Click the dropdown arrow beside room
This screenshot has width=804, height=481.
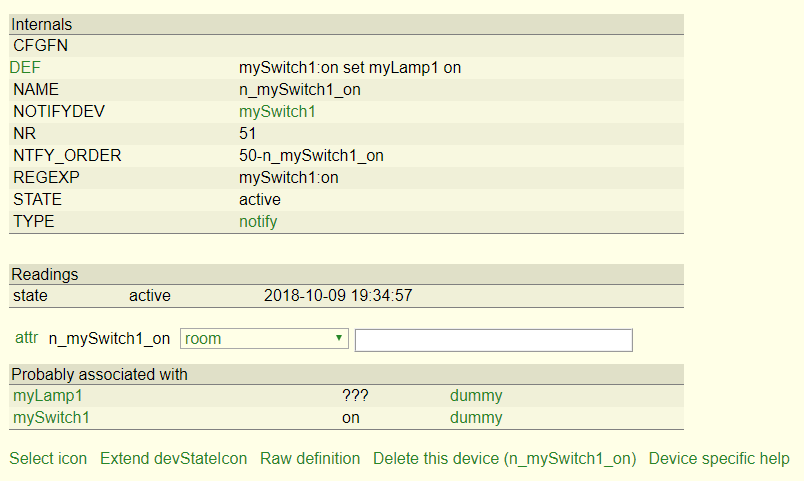(338, 338)
